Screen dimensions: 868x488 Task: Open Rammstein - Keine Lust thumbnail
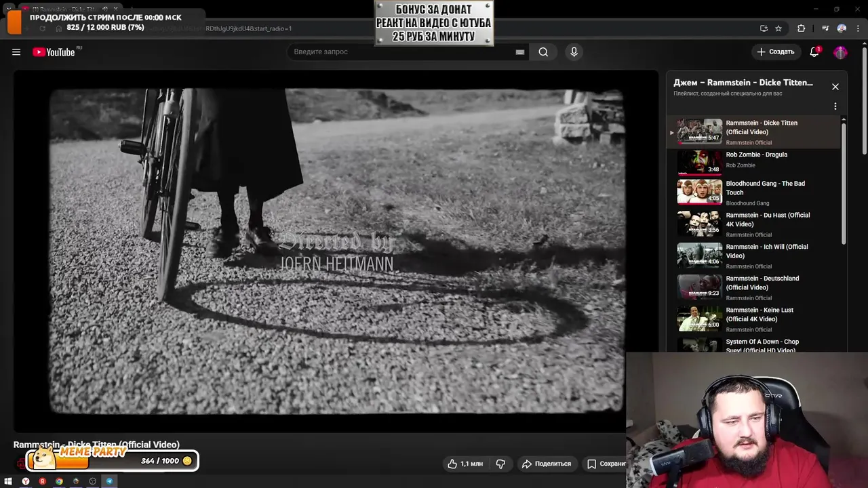(x=700, y=319)
